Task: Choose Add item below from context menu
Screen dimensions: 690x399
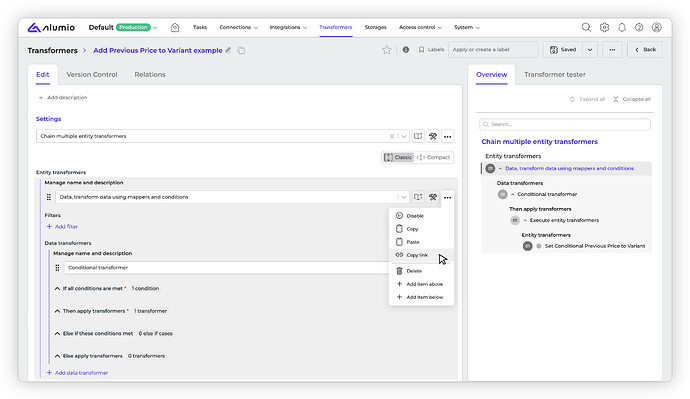Action: (x=421, y=297)
